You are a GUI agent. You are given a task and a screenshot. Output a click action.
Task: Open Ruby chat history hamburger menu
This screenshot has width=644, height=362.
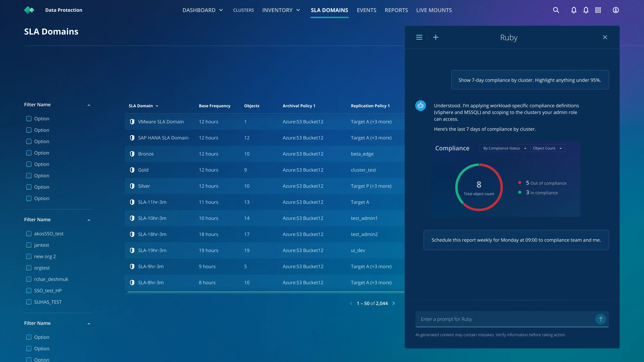pos(419,37)
